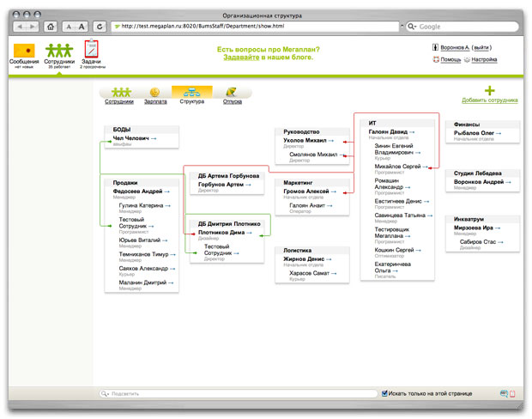This screenshot has width=532, height=419.
Task: Click the Финансы department header
Action: tap(467, 124)
